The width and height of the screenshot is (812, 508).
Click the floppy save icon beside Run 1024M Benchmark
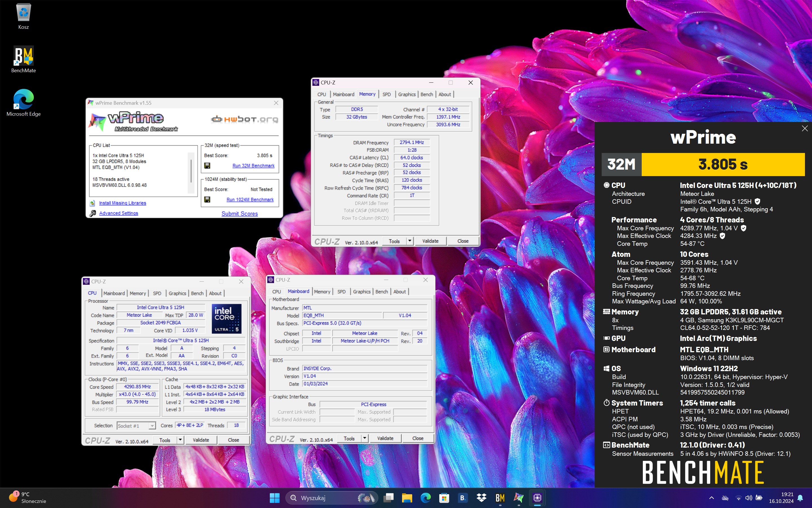pyautogui.click(x=207, y=200)
